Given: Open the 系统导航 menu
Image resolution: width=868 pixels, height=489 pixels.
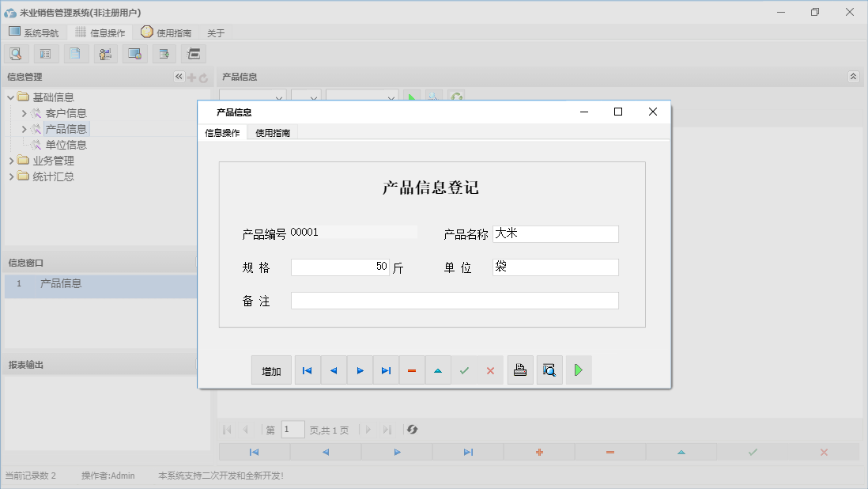Looking at the screenshot, I should point(34,32).
